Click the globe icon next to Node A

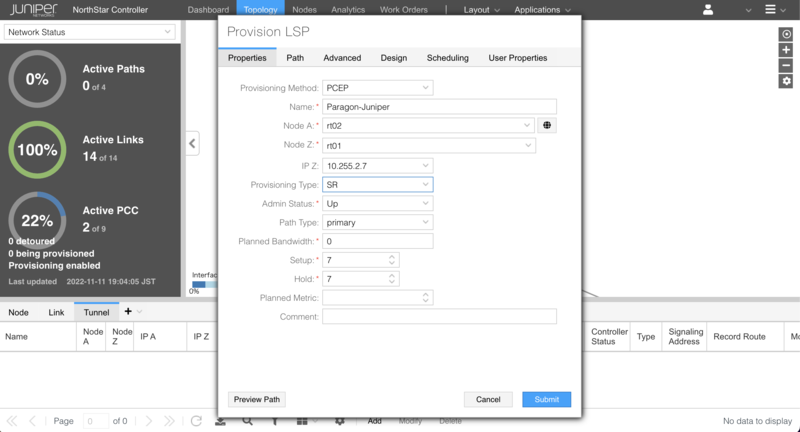coord(547,125)
